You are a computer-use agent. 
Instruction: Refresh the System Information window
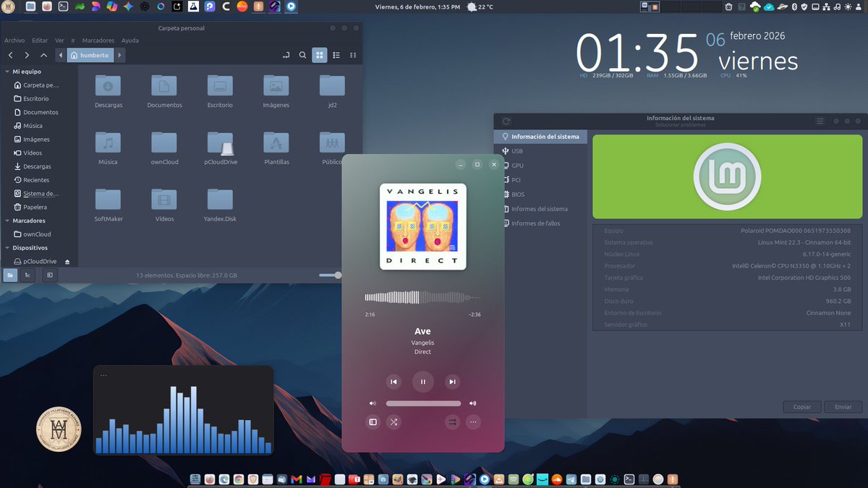506,121
